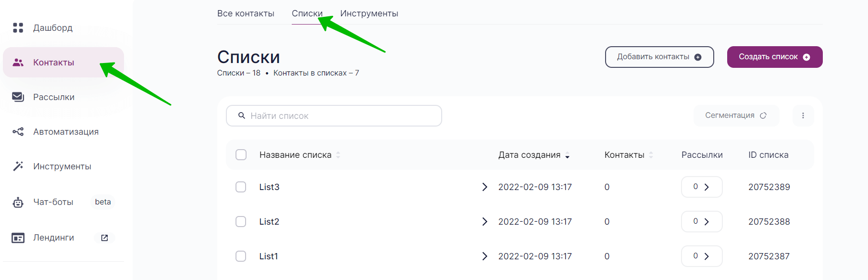Switch to Списки tab
The height and width of the screenshot is (280, 868).
[307, 13]
